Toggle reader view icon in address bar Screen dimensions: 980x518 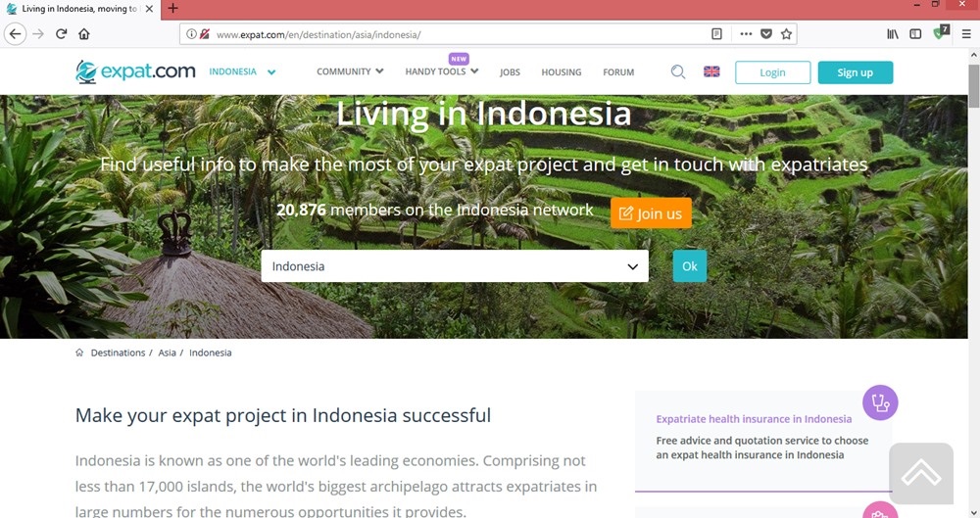tap(717, 33)
